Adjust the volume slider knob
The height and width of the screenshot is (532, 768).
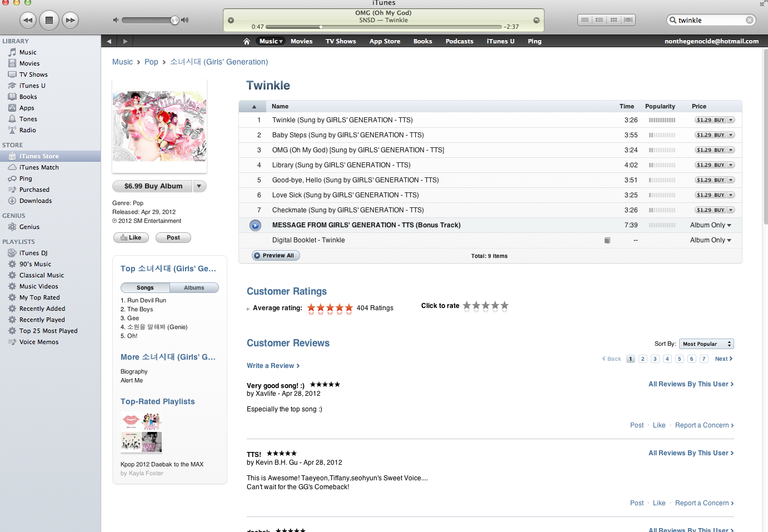174,20
